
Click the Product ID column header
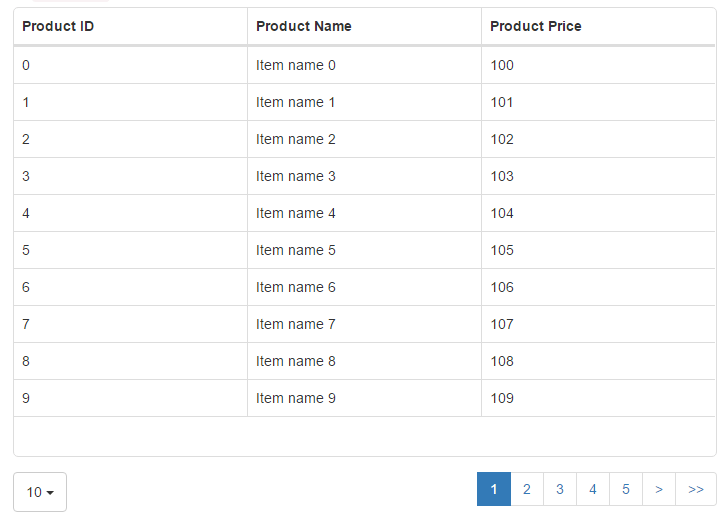point(130,26)
